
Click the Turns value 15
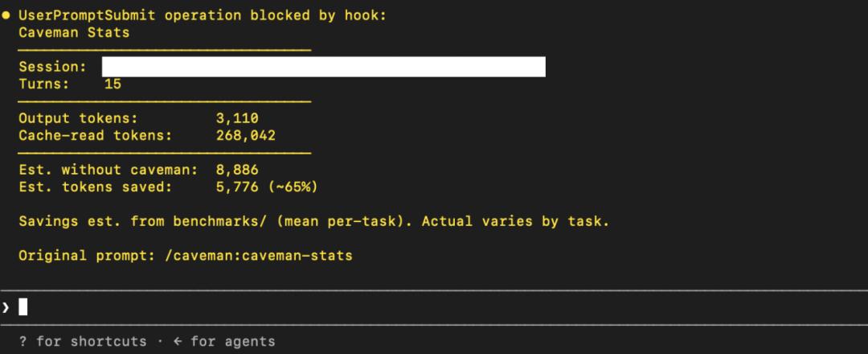tap(113, 84)
